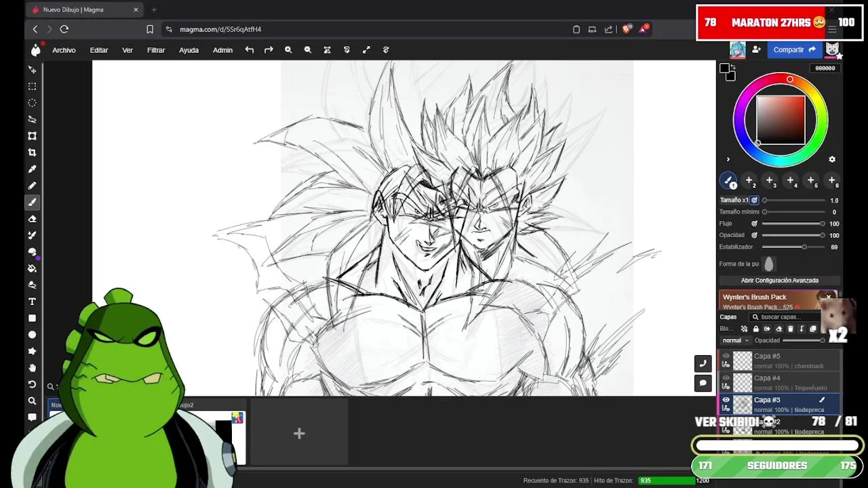Open the Forma de la punta shape picker
This screenshot has width=868, height=488.
pos(769,264)
